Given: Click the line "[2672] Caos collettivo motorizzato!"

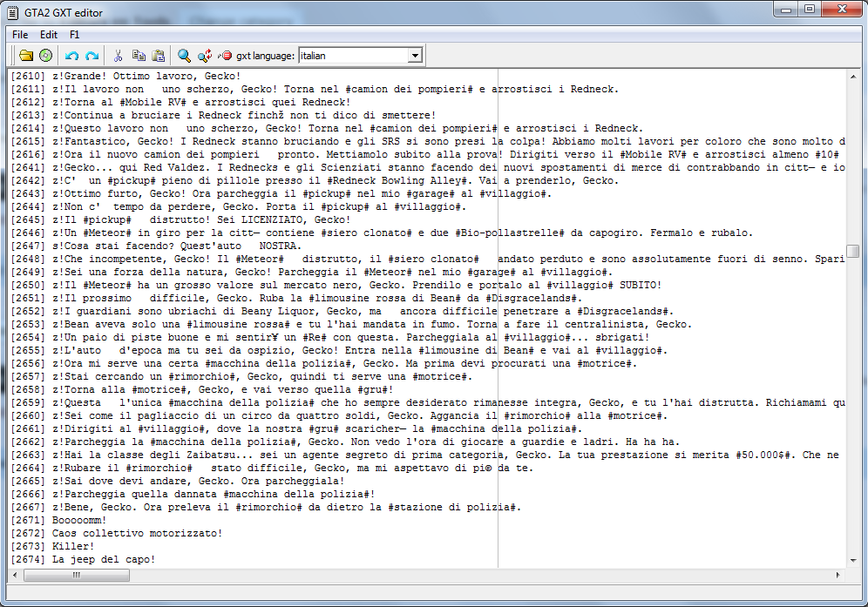Looking at the screenshot, I should click(116, 533).
